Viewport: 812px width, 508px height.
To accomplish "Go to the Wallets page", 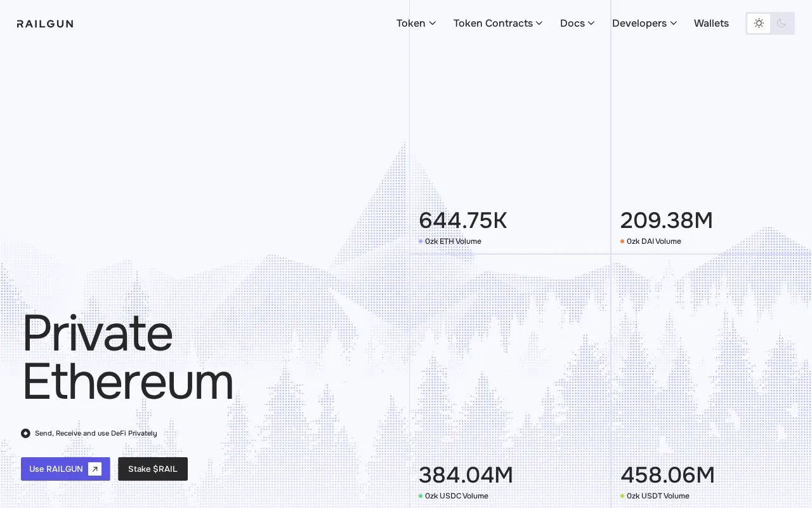I will coord(711,23).
